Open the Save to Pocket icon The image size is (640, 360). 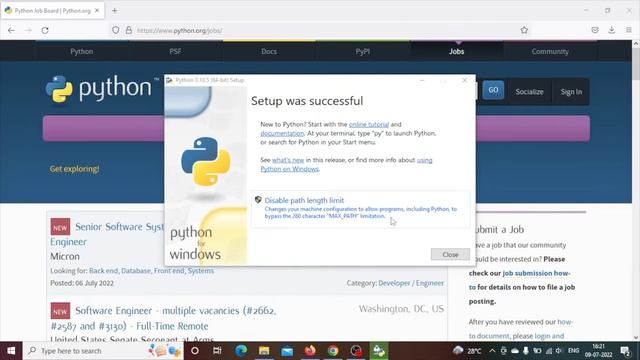click(x=595, y=30)
